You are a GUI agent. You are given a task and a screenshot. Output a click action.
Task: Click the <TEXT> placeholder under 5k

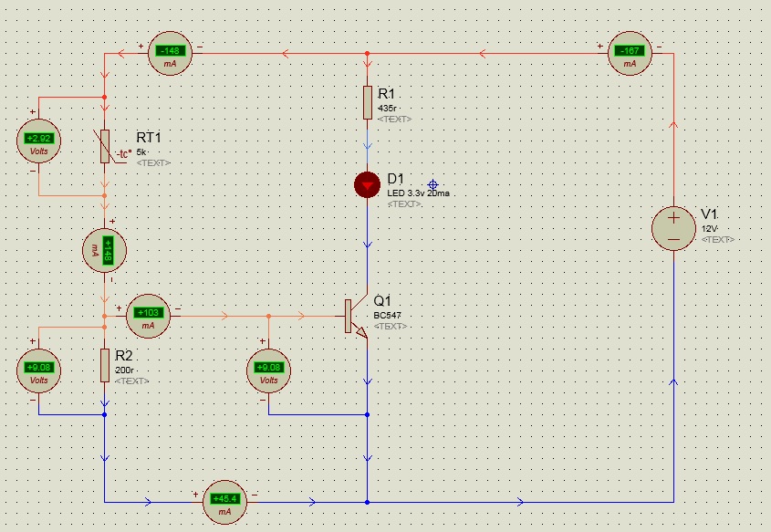tap(153, 162)
